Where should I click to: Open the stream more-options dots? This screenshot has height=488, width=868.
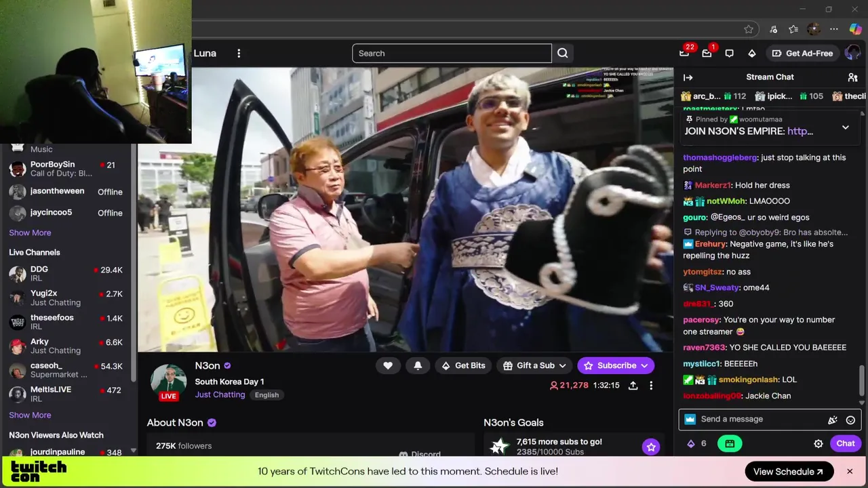click(651, 385)
